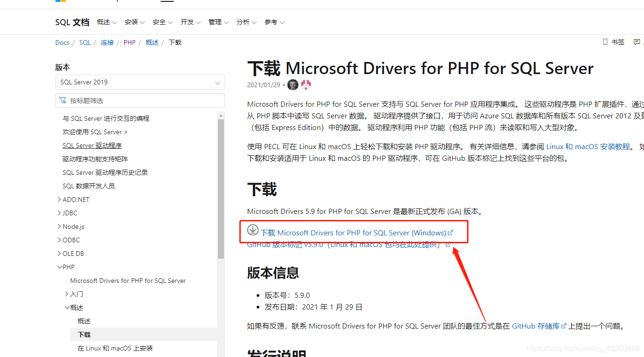Open Linux 和 macOS 安装教程 link
This screenshot has height=357, width=644.
click(x=588, y=146)
